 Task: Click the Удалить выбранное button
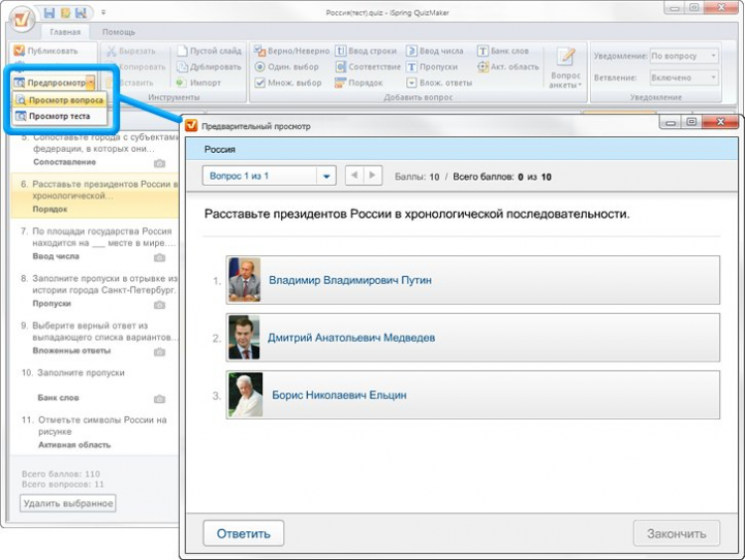pyautogui.click(x=68, y=503)
